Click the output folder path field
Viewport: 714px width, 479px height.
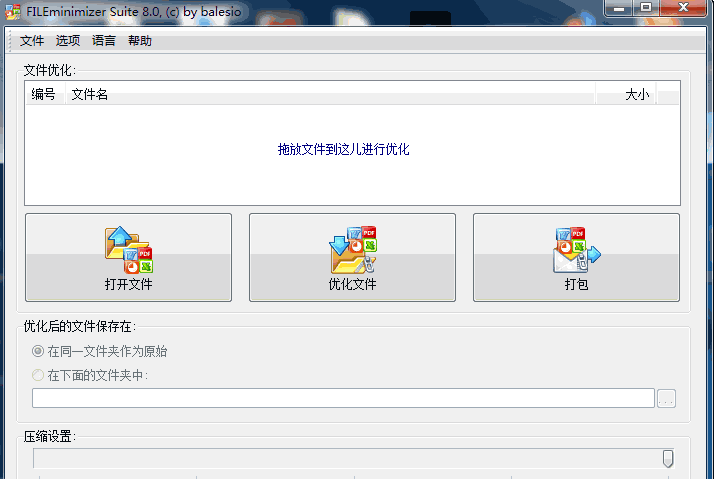point(343,398)
